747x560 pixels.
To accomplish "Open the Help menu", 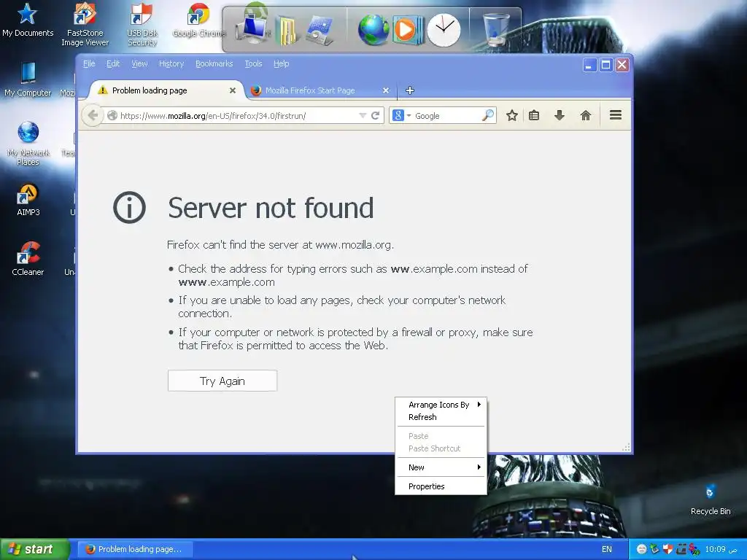I will [281, 63].
